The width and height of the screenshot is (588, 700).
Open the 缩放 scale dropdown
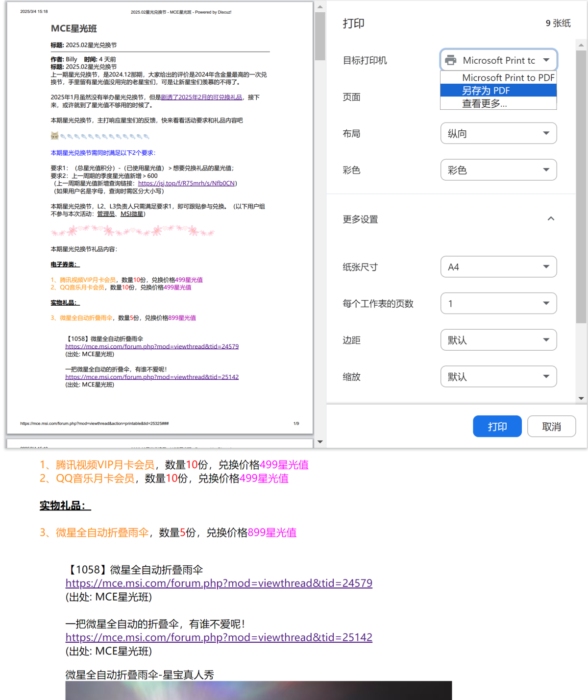coord(498,377)
